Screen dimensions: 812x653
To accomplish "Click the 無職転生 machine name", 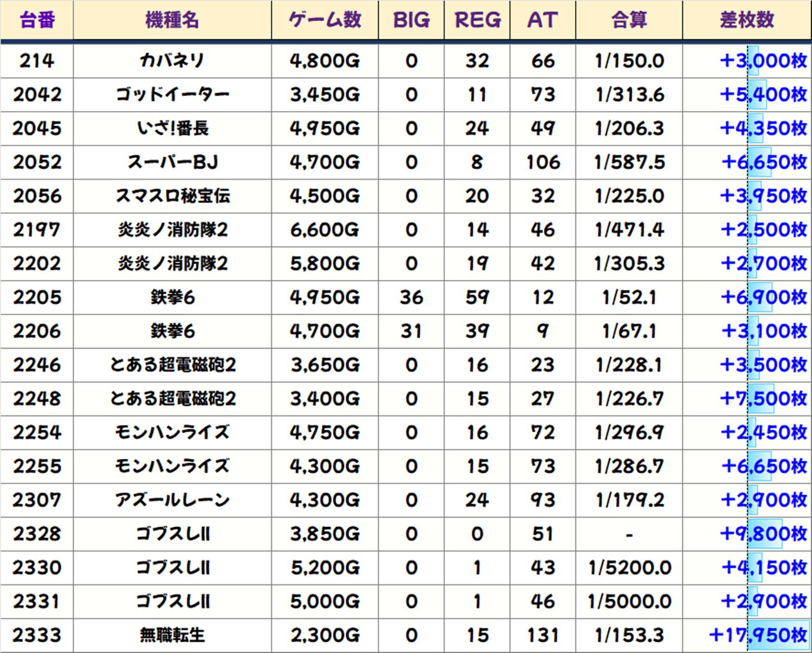I will pyautogui.click(x=172, y=635).
